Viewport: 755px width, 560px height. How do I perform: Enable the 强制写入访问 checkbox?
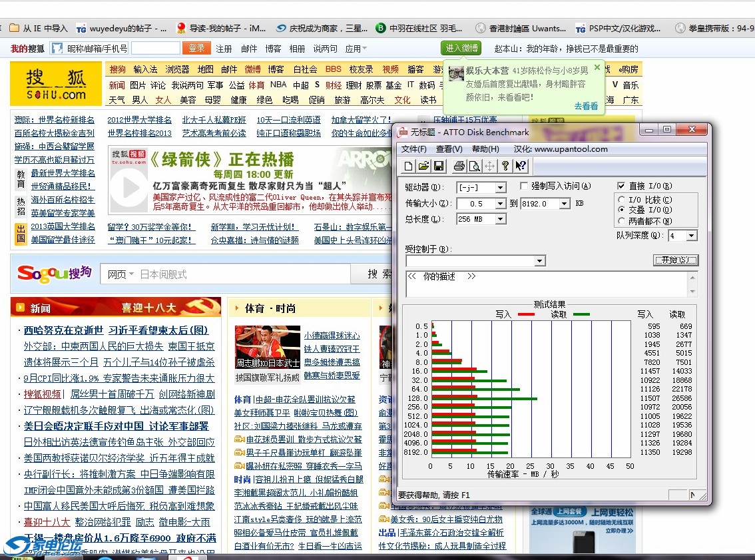(525, 186)
